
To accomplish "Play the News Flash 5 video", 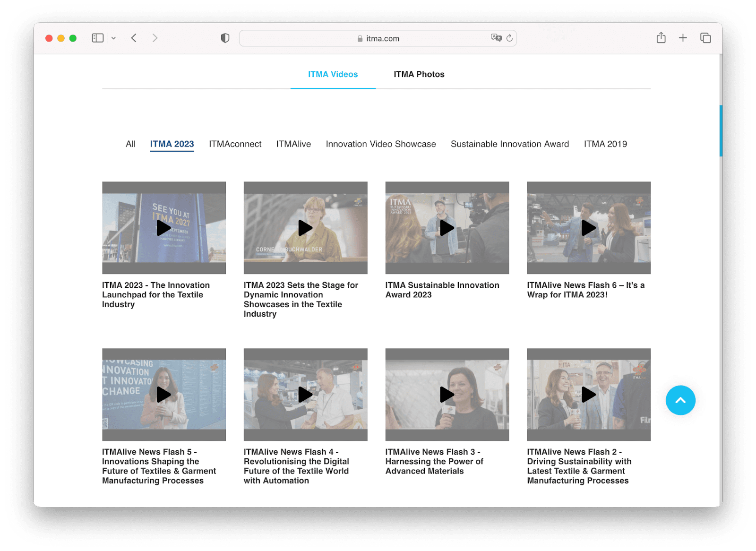I will click(x=163, y=395).
